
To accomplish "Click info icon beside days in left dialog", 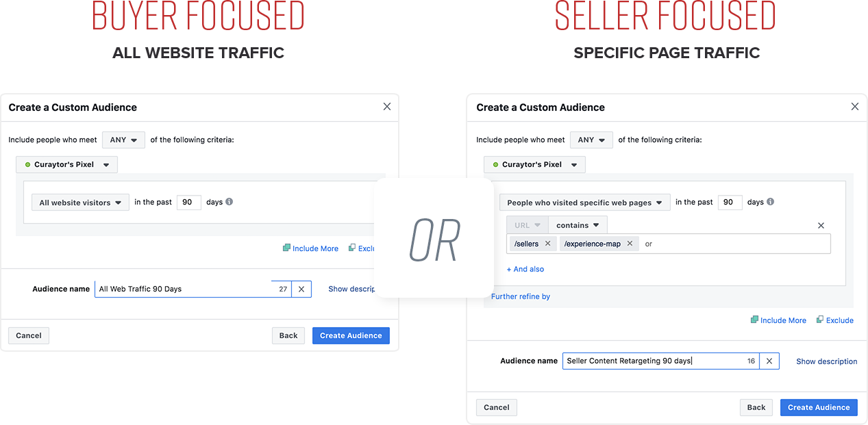I will pos(229,202).
